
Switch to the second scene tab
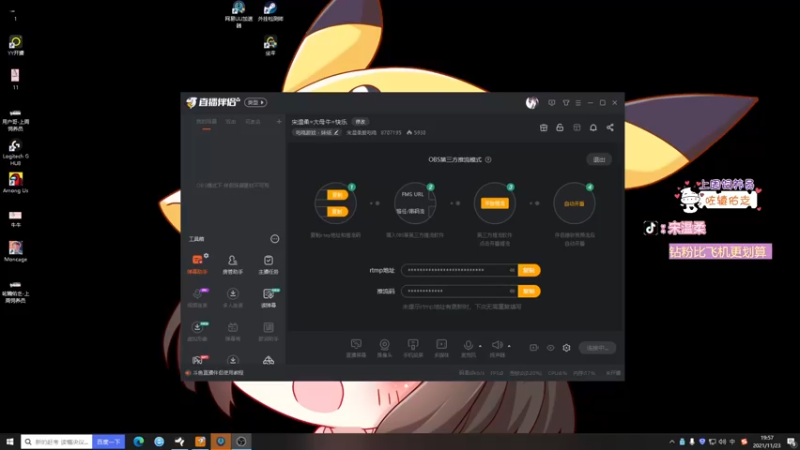tap(231, 122)
